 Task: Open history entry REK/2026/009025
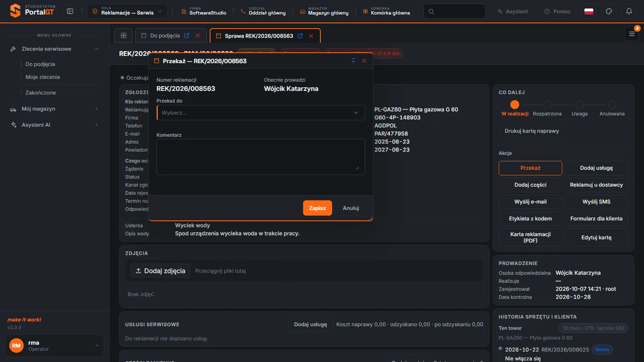click(x=565, y=350)
